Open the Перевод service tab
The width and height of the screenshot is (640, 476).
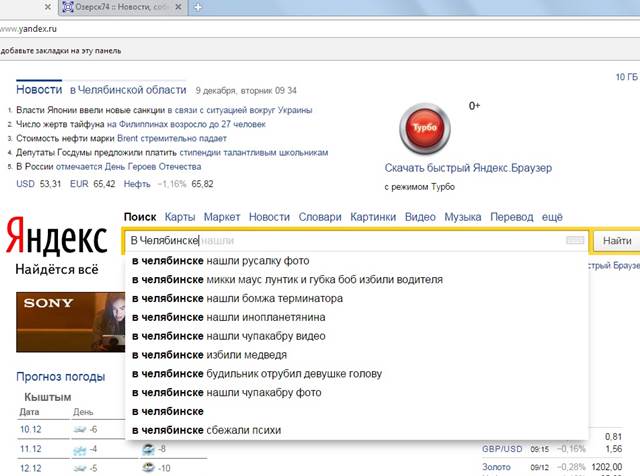point(512,217)
